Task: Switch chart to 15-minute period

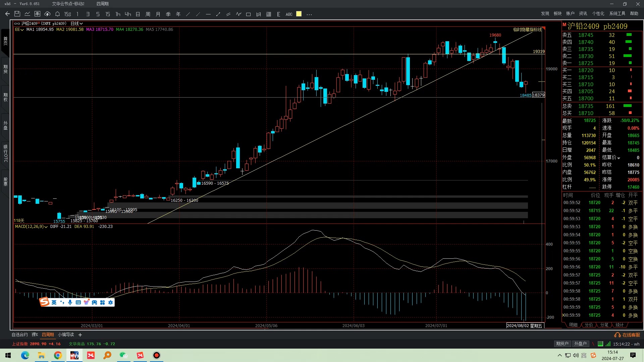Action: pos(108,14)
